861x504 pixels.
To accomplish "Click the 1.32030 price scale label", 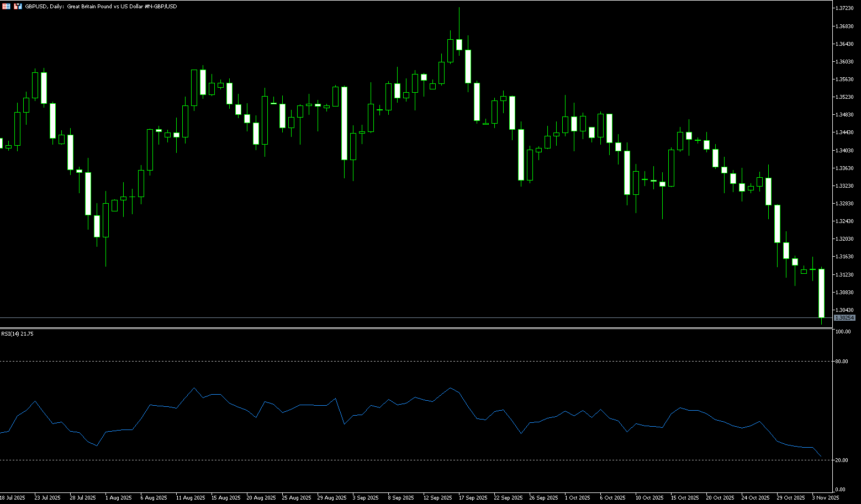I will pyautogui.click(x=845, y=239).
